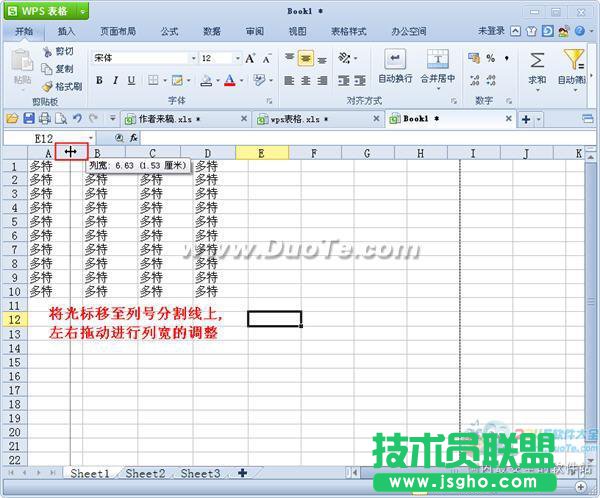Image resolution: width=600 pixels, height=498 pixels.
Task: Click the currency number format icon
Action: (474, 58)
